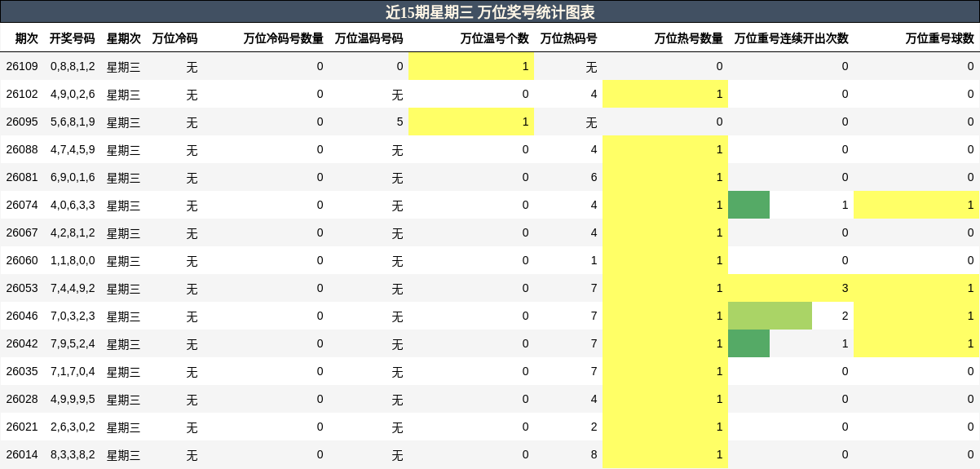Select draw numbers 4,7,4,5,9

point(73,149)
